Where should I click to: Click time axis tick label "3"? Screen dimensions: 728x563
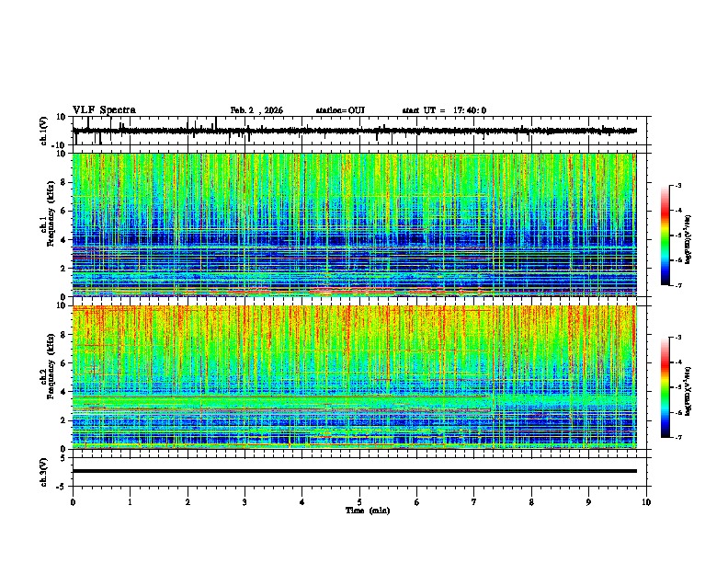click(245, 502)
